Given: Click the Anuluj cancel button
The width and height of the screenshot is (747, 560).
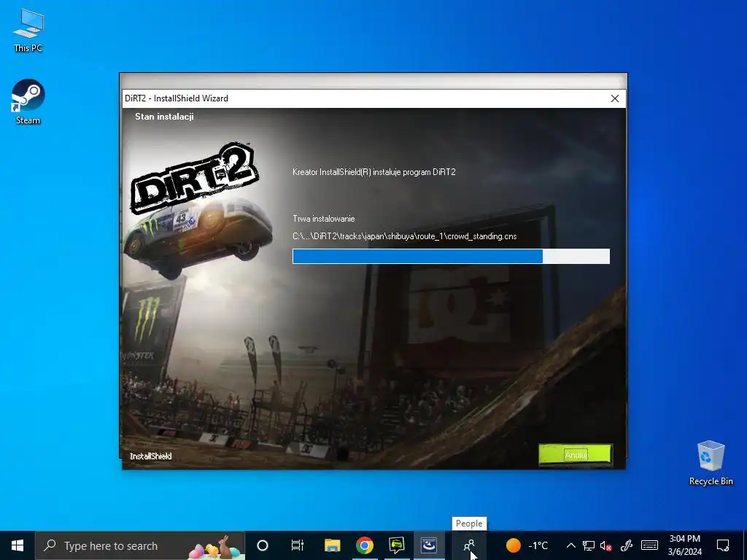Looking at the screenshot, I should pos(575,455).
